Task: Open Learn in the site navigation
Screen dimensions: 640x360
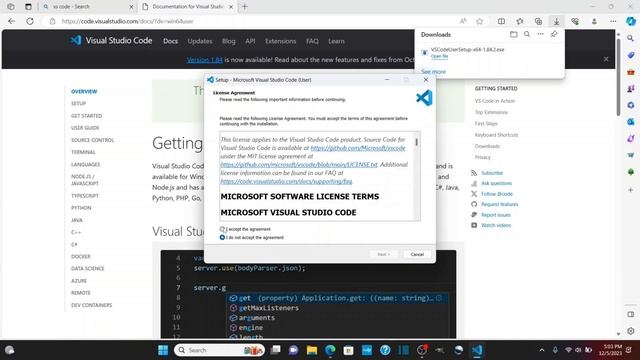Action: point(336,41)
